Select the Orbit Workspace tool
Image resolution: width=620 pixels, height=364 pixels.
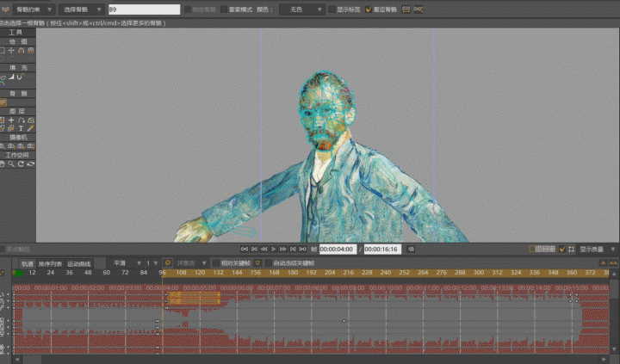30,164
